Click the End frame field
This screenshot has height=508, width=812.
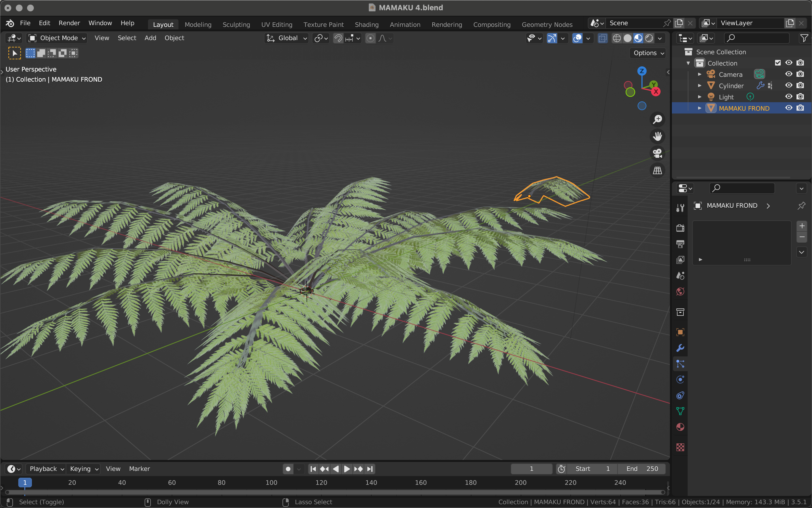coord(642,469)
